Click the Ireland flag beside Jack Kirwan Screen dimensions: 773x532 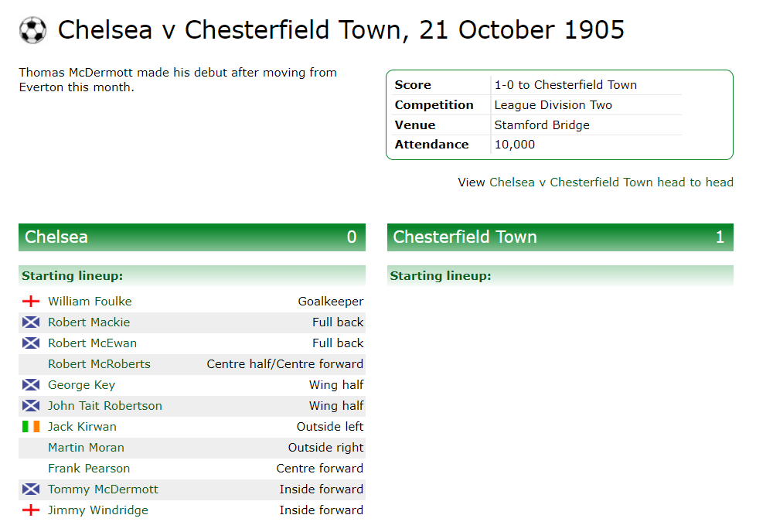(31, 427)
